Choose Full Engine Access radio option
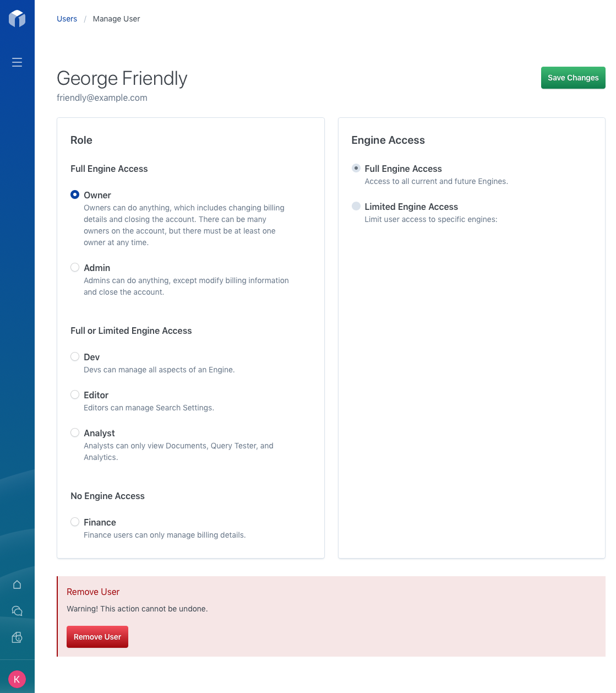Viewport: 616px width, 693px height. click(356, 168)
